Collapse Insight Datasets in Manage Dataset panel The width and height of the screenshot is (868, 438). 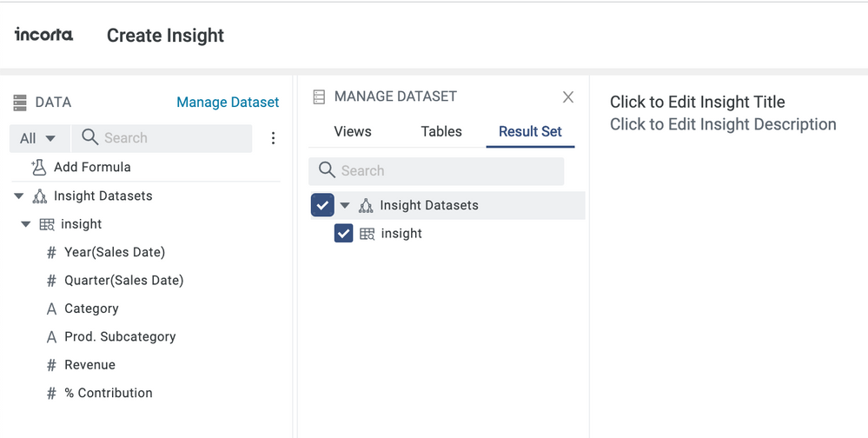point(345,206)
